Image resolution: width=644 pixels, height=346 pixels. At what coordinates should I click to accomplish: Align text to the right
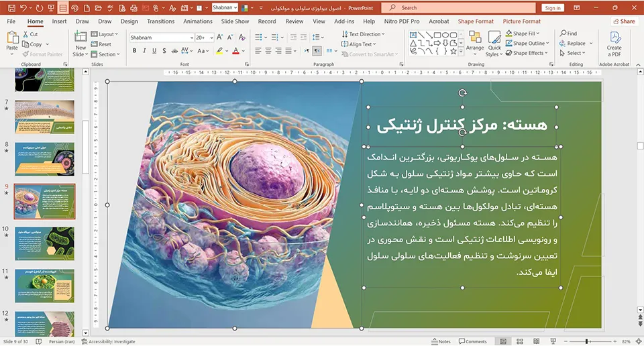pyautogui.click(x=278, y=50)
